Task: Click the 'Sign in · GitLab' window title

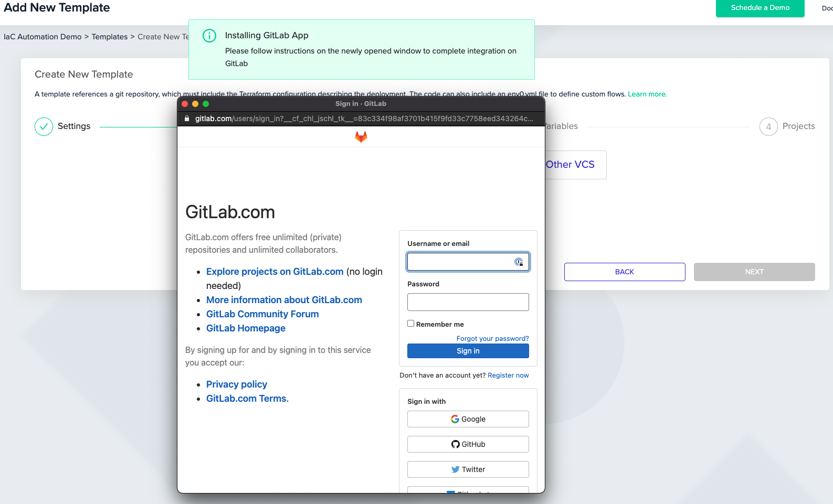Action: coord(361,104)
